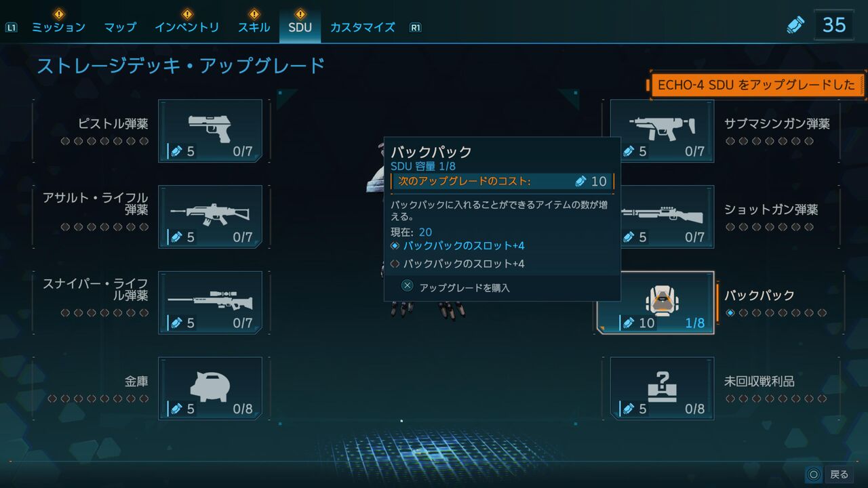Image resolution: width=868 pixels, height=488 pixels.
Task: Open the インベントリ tab
Action: [x=187, y=27]
